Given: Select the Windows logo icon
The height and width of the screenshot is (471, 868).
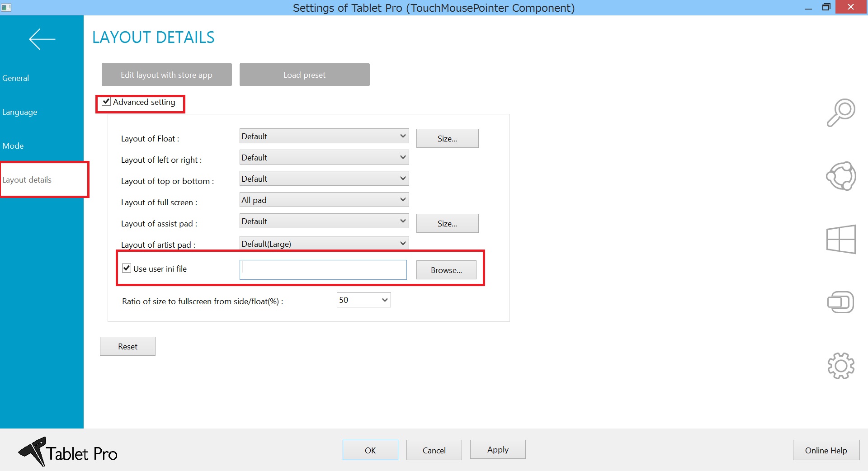Looking at the screenshot, I should [x=841, y=240].
